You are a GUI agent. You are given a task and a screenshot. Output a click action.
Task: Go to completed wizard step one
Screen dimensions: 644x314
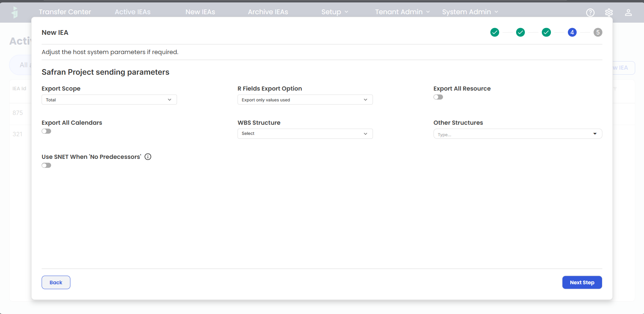point(495,32)
